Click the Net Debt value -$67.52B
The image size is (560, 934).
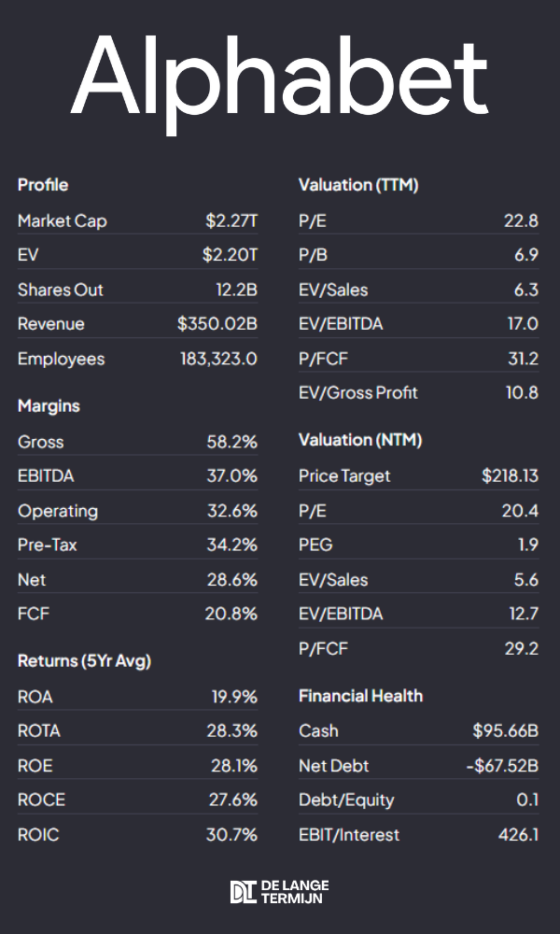pyautogui.click(x=502, y=766)
